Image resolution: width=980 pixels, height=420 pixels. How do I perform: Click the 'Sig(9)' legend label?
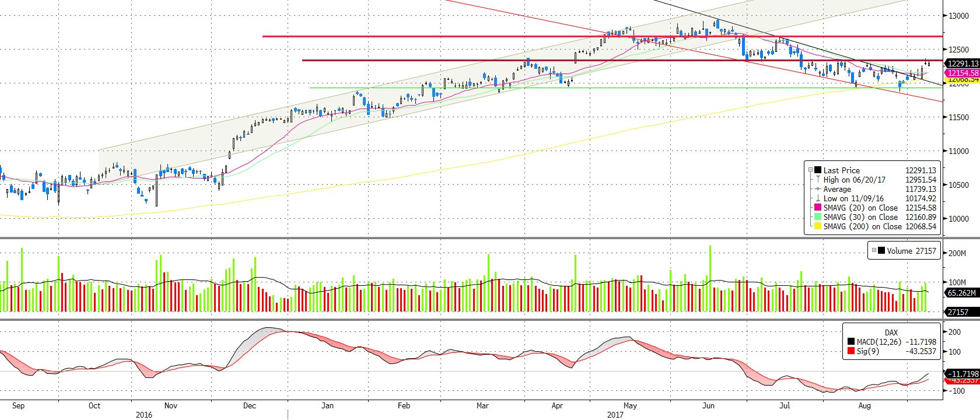pyautogui.click(x=867, y=351)
